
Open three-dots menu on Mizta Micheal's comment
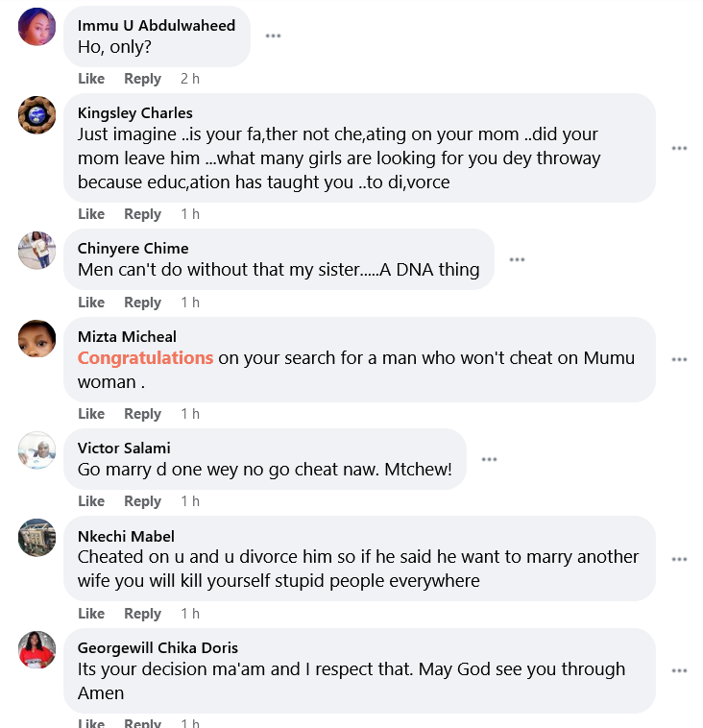point(680,359)
